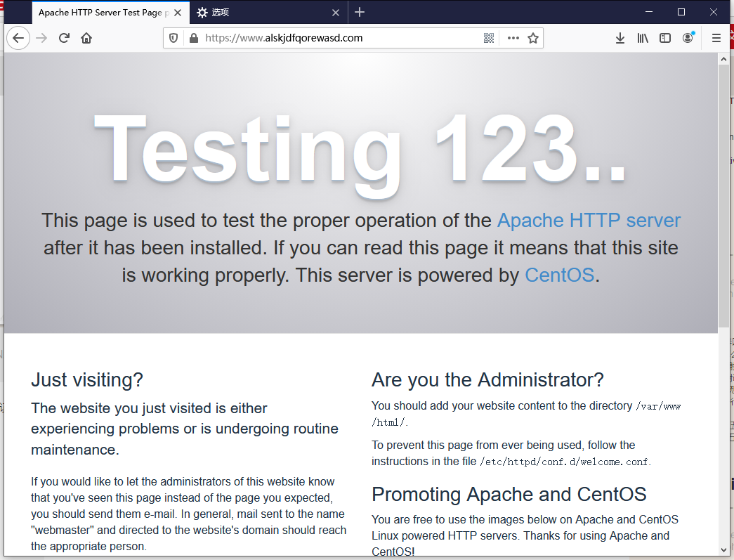This screenshot has width=734, height=560.
Task: Click the forward navigation arrow
Action: [41, 38]
